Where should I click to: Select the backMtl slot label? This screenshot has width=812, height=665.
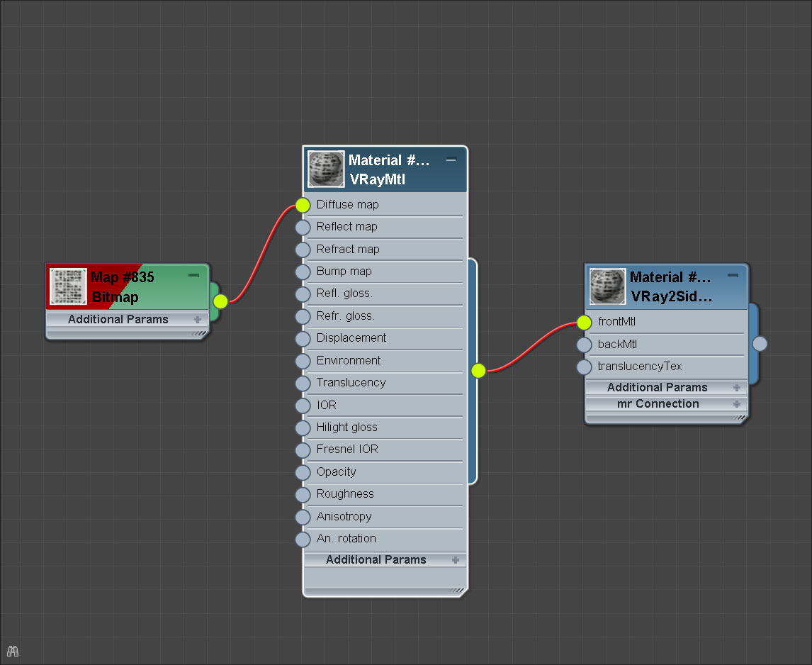617,344
